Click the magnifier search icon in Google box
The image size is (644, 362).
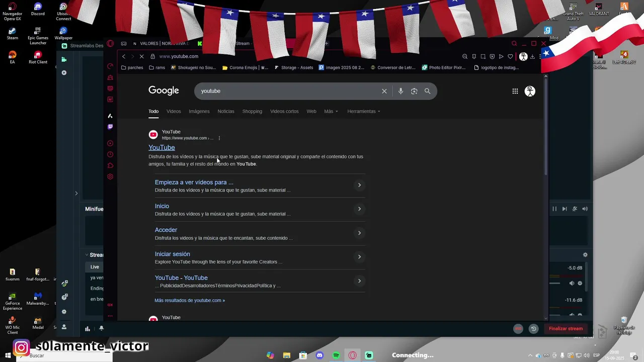(427, 91)
